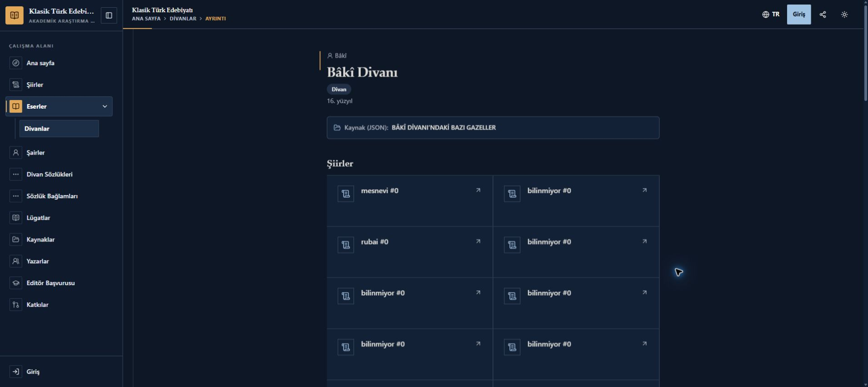Open the Sözlük Bağlamları sidebar icon

[x=16, y=196]
